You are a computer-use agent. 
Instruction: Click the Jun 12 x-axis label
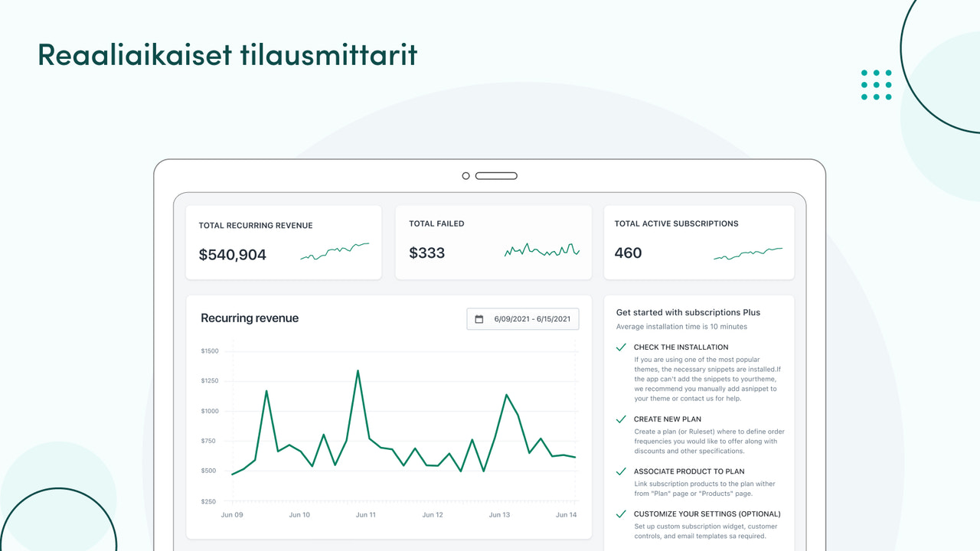pyautogui.click(x=433, y=515)
